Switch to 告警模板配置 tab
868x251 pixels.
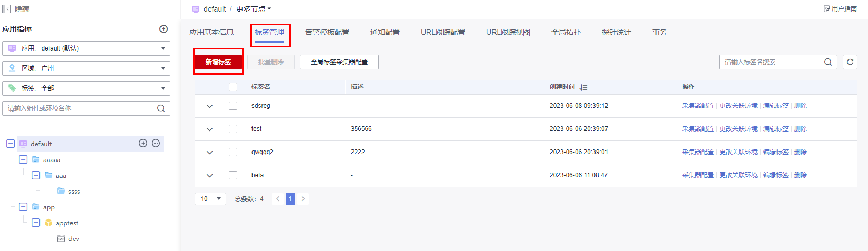click(327, 32)
